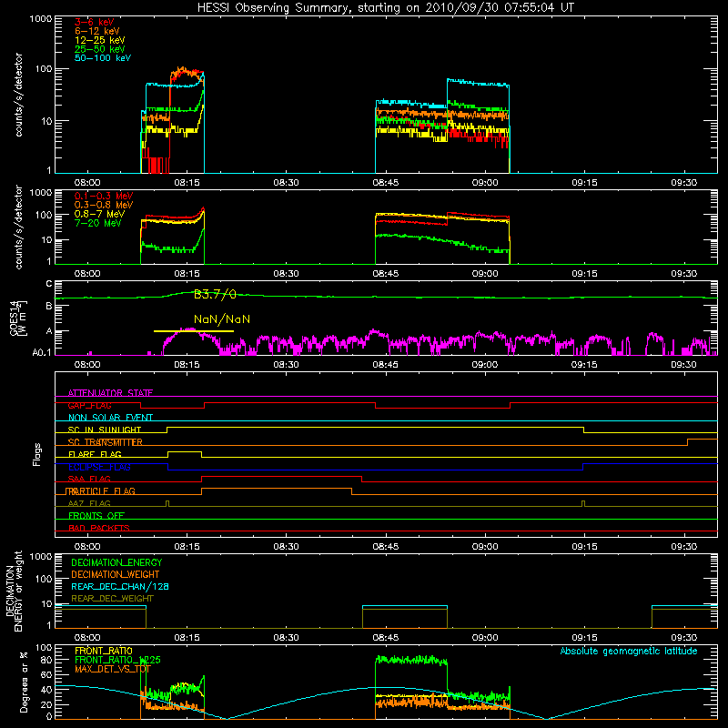Click the 08:45 tick label under decimation panel
Viewport: 728px width, 728px height.
tap(386, 638)
